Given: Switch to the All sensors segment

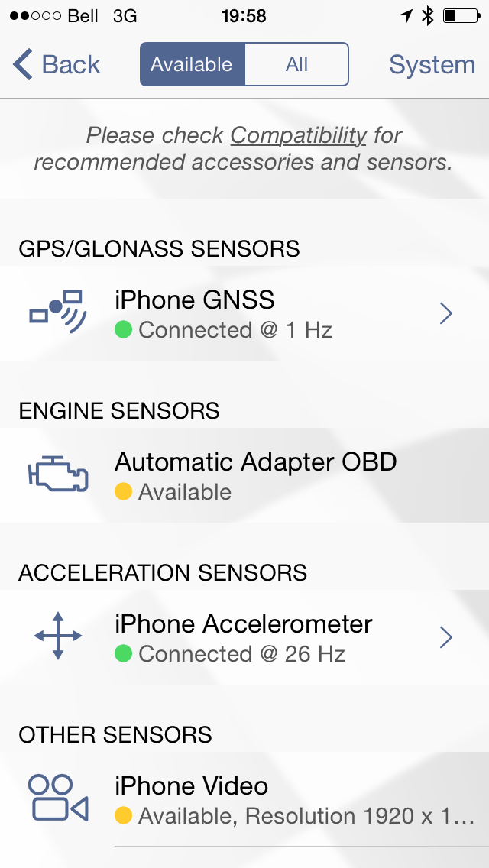Looking at the screenshot, I should (x=296, y=64).
